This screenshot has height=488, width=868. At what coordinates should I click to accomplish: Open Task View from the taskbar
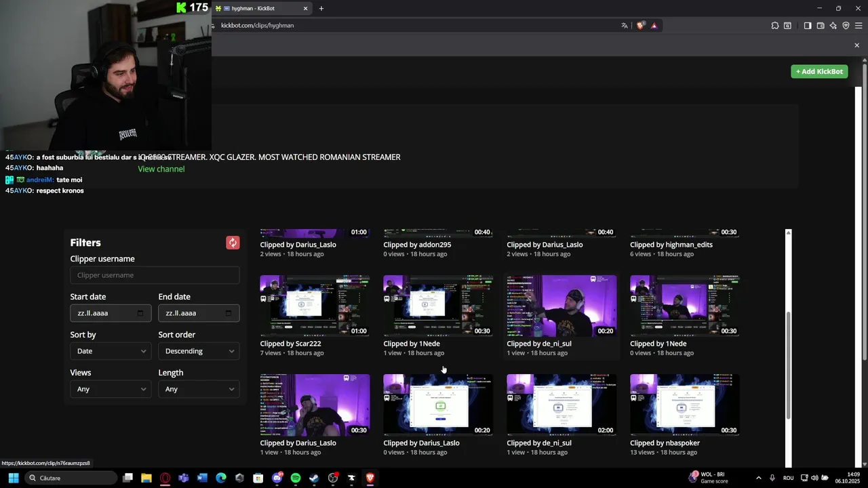coord(127,478)
